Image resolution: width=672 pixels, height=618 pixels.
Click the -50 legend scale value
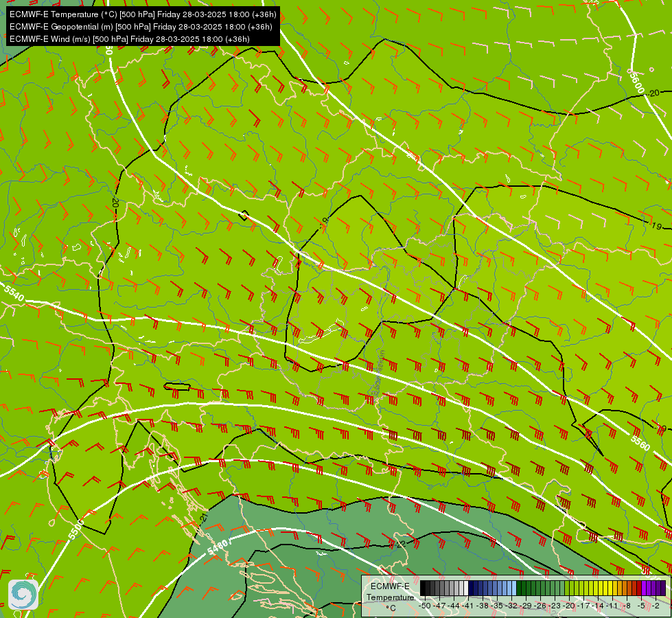click(425, 606)
